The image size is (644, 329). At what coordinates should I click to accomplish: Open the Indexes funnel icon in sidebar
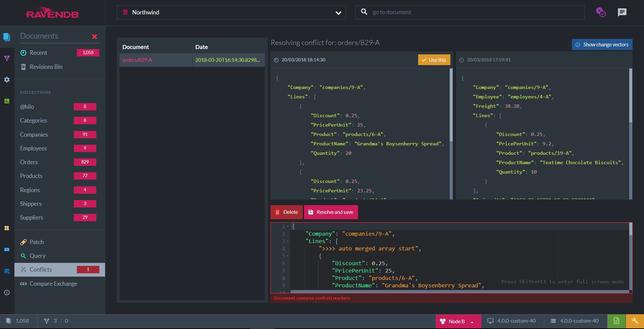point(7,58)
